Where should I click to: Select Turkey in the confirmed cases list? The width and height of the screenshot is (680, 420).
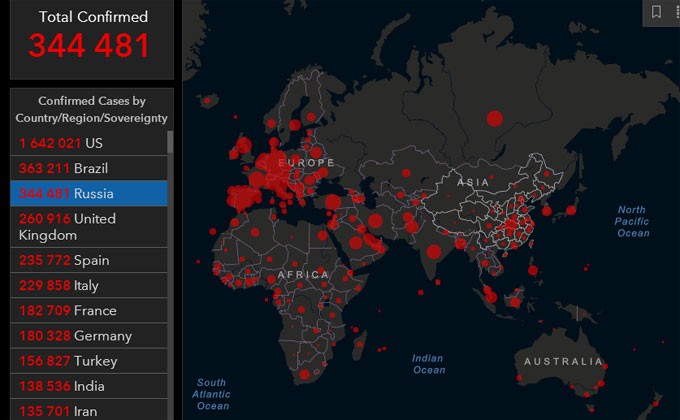tap(88, 361)
